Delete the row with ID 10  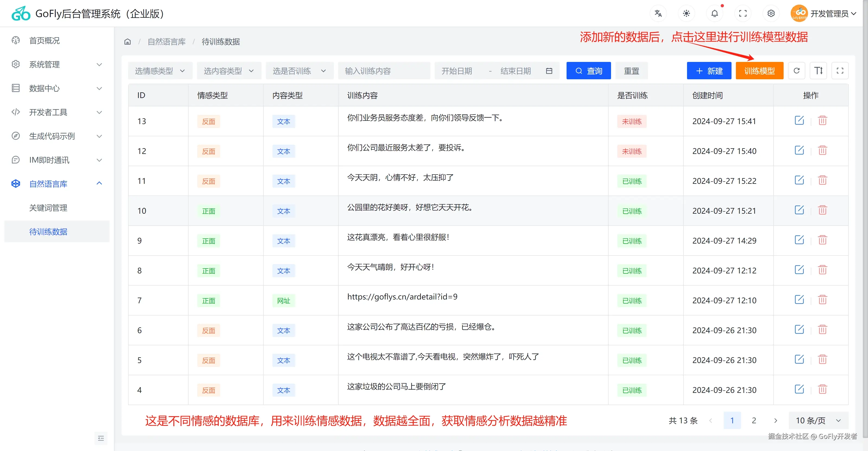tap(822, 210)
